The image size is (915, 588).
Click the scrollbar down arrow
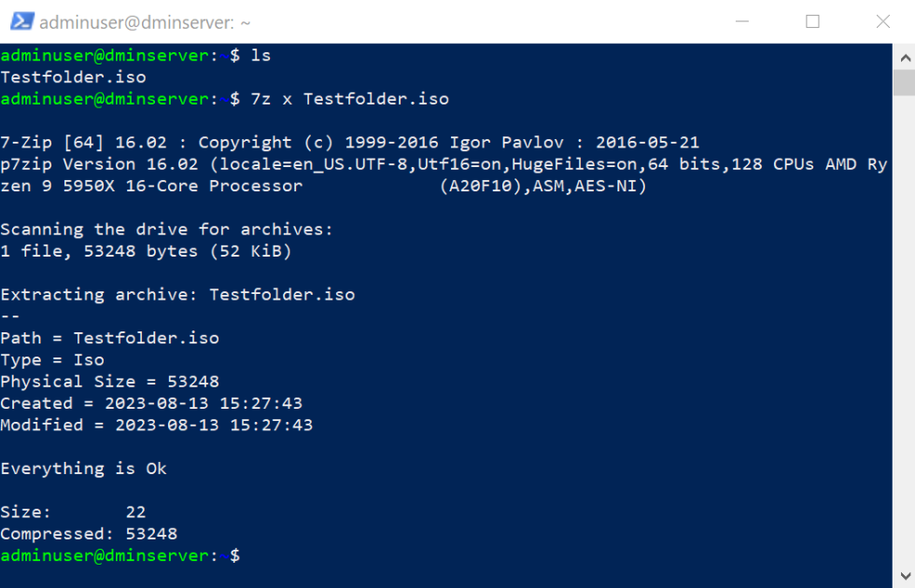pyautogui.click(x=904, y=577)
